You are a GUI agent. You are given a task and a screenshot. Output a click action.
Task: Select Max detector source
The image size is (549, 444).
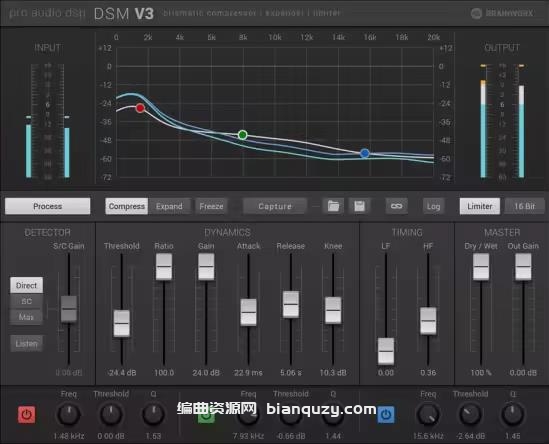click(x=27, y=317)
